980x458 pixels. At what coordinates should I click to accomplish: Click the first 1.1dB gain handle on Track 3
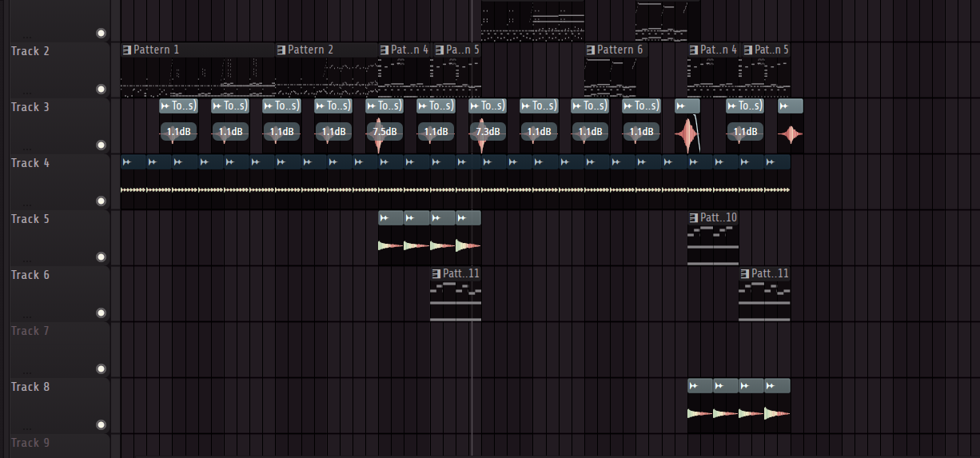(179, 132)
